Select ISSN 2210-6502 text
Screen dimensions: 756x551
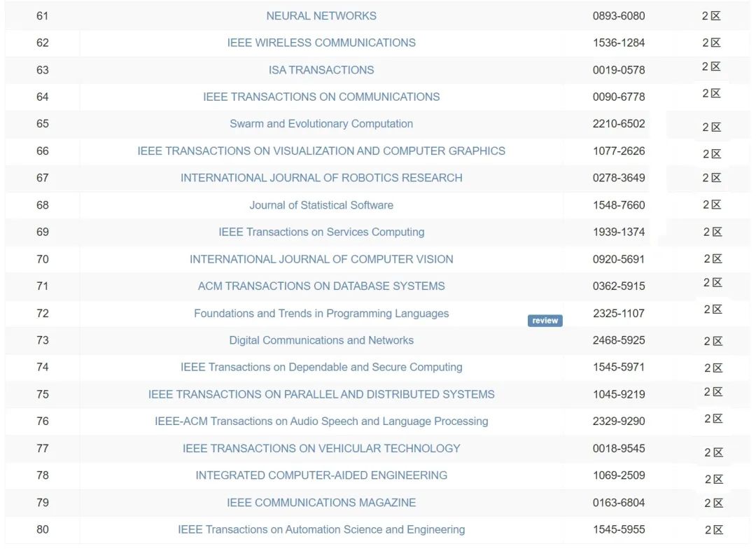619,124
